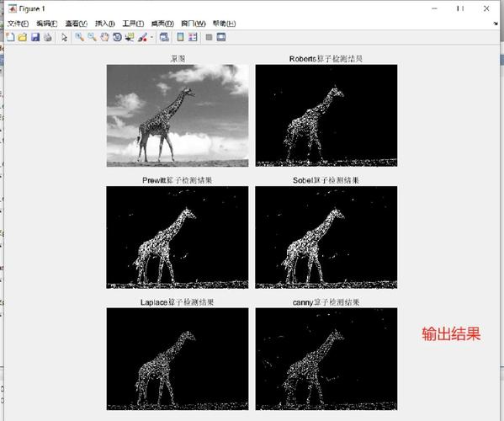Open the 桌面(D) menu
This screenshot has width=504, height=421.
[162, 24]
